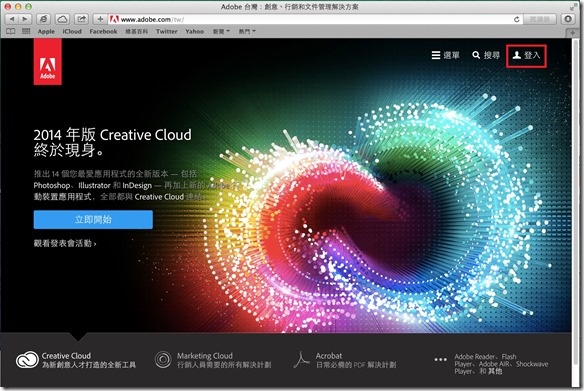Select the Marketing Cloud product tab
The height and width of the screenshot is (391, 584).
213,360
